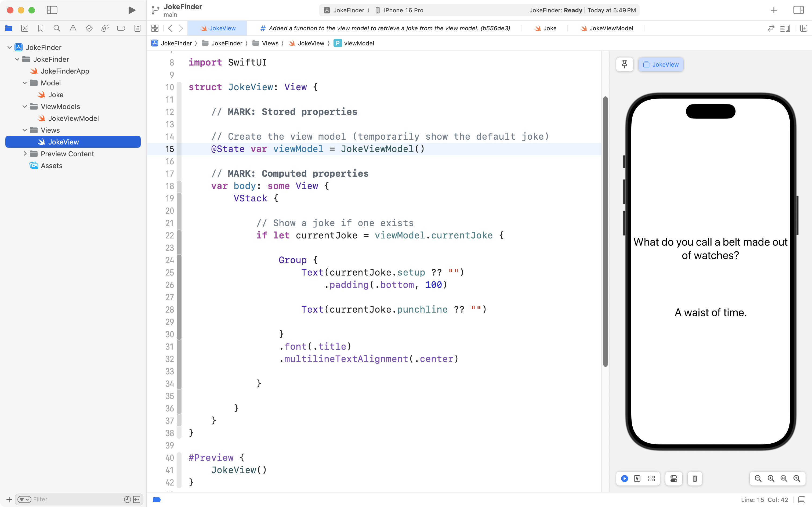Switch to the JokeViewModel editor tab
The height and width of the screenshot is (507, 812).
tap(607, 28)
